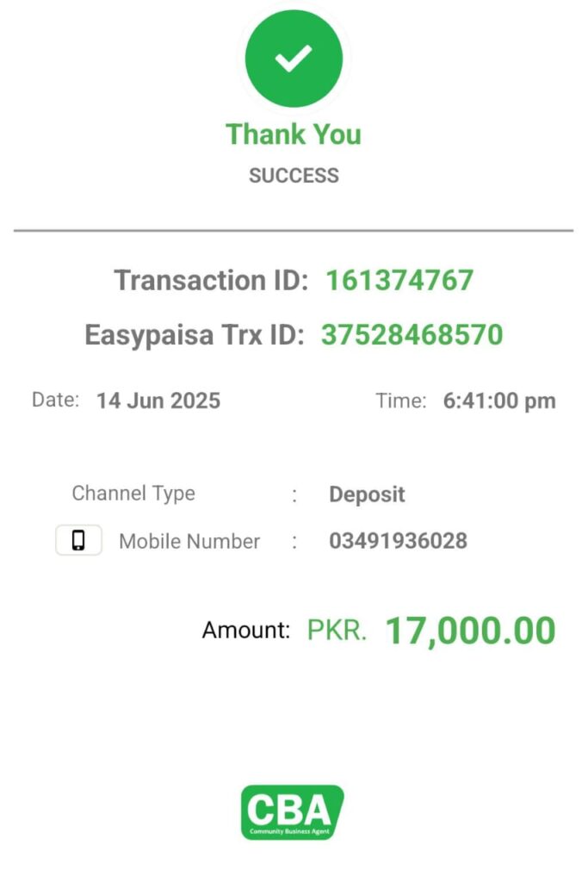Click the Mobile Number label
This screenshot has width=588, height=882.
(189, 541)
